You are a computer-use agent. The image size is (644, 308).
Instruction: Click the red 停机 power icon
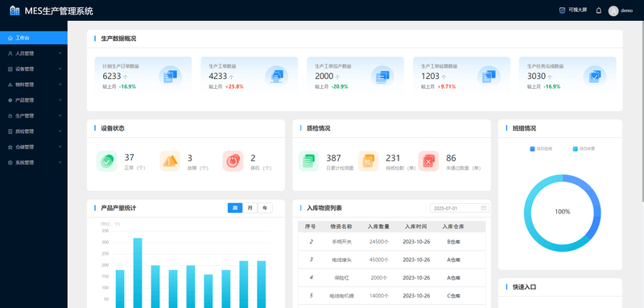click(233, 160)
